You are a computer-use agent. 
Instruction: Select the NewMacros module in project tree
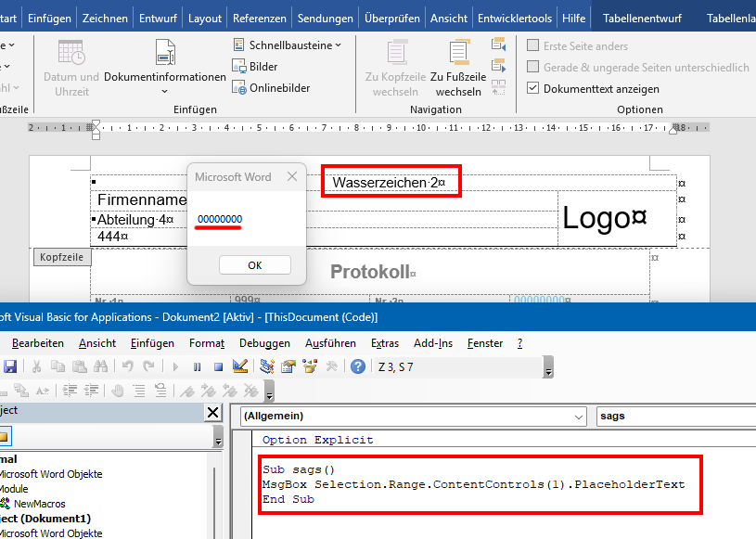pyautogui.click(x=39, y=504)
